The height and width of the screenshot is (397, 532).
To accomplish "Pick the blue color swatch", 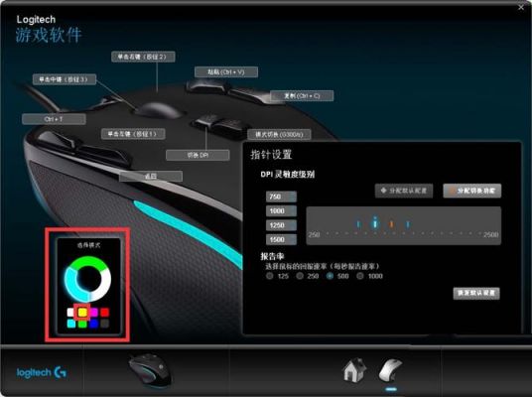I will point(94,324).
